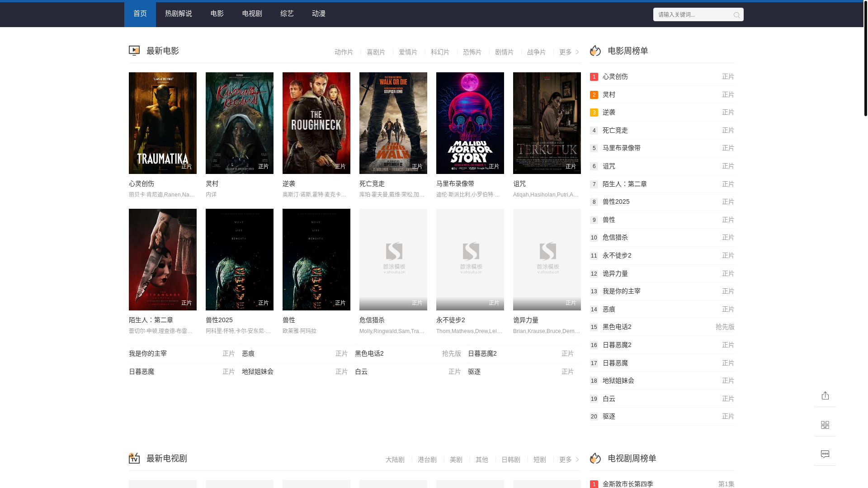Click the page vertical scrollbar thumb
Screen dimensions: 868x488
pos(865,59)
